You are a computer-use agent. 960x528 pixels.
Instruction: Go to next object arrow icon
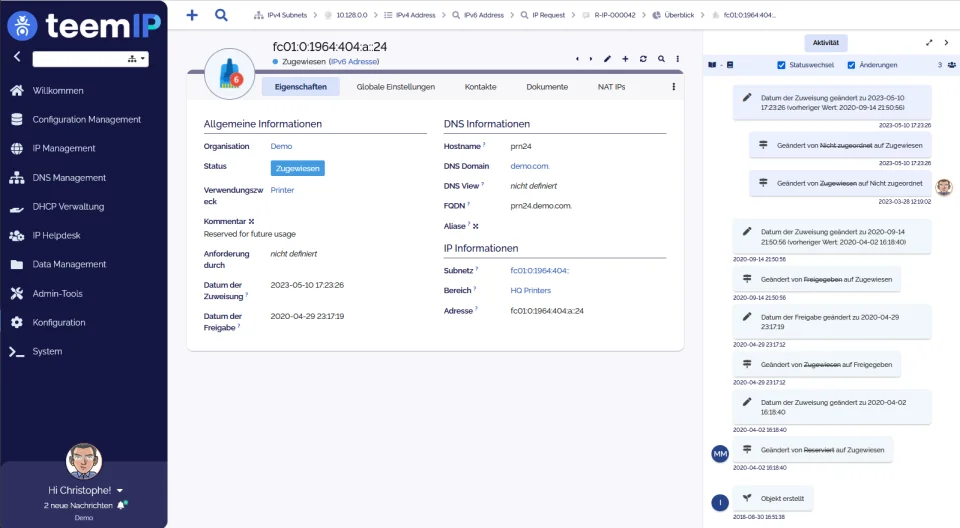coord(591,59)
